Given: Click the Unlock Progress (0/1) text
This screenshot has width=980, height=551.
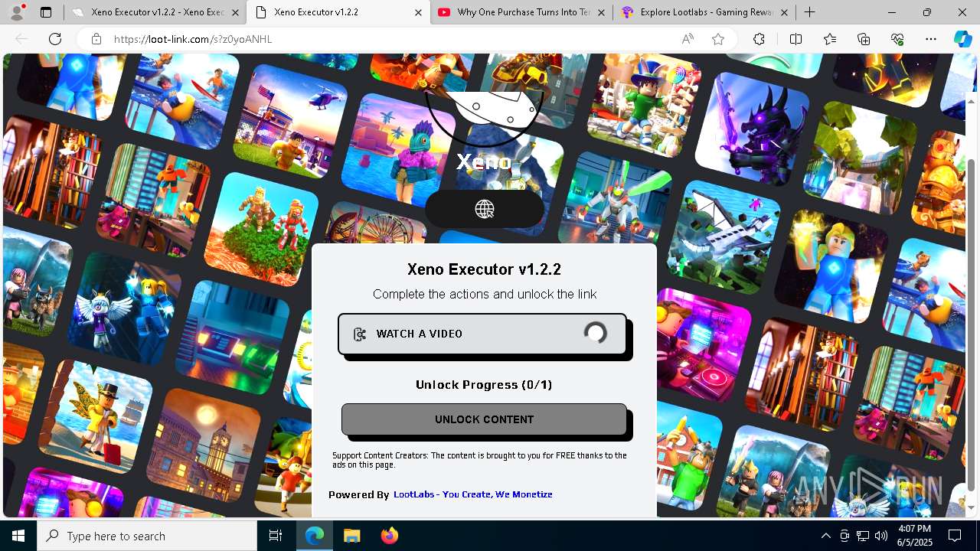Looking at the screenshot, I should (x=484, y=385).
